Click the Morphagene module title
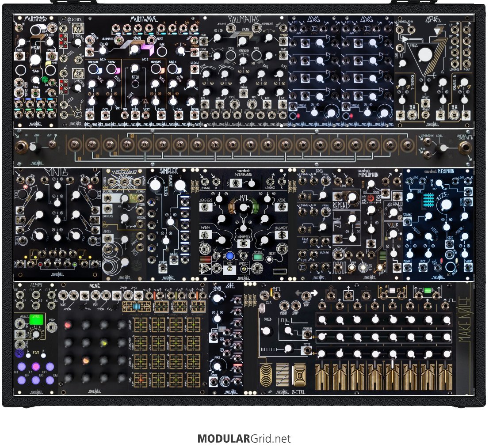The width and height of the screenshot is (489, 448). tap(244, 174)
